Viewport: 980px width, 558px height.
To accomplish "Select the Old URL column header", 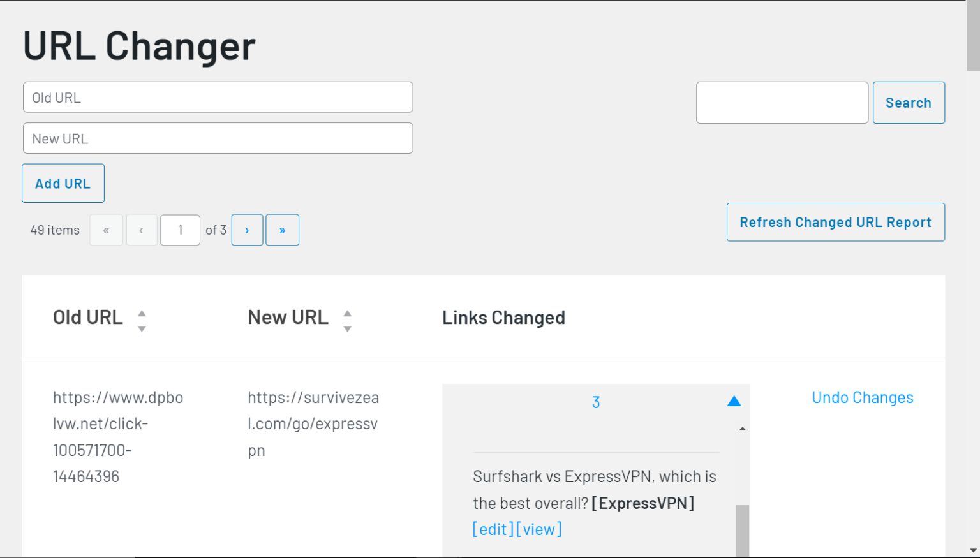I will 87,317.
